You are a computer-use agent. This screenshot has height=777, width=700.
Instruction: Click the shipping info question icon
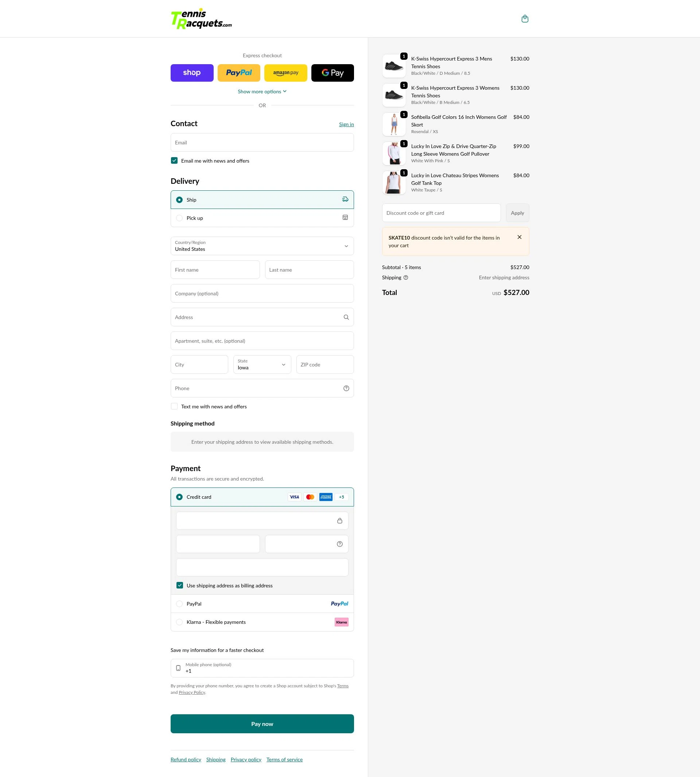pyautogui.click(x=405, y=278)
